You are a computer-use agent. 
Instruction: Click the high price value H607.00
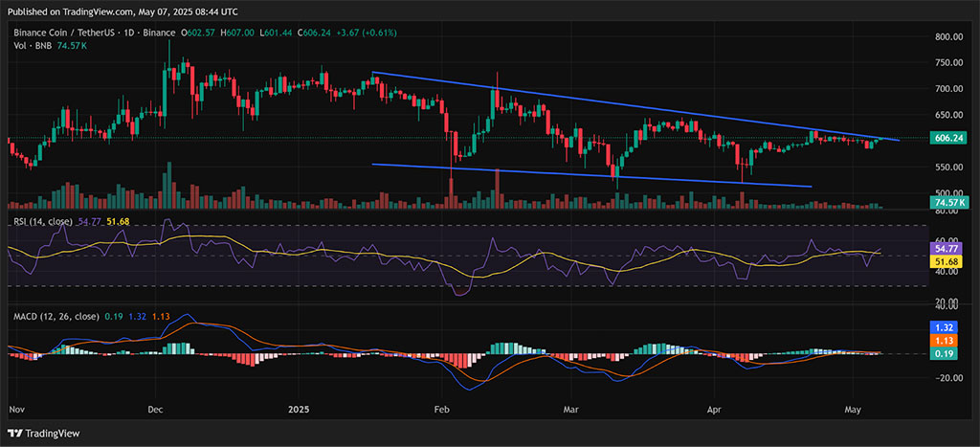(x=238, y=32)
